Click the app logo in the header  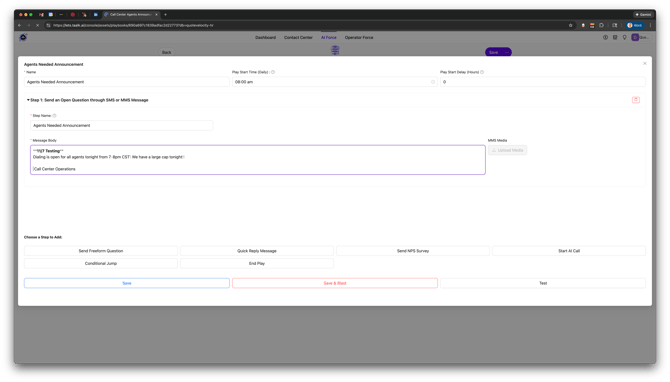pos(23,38)
